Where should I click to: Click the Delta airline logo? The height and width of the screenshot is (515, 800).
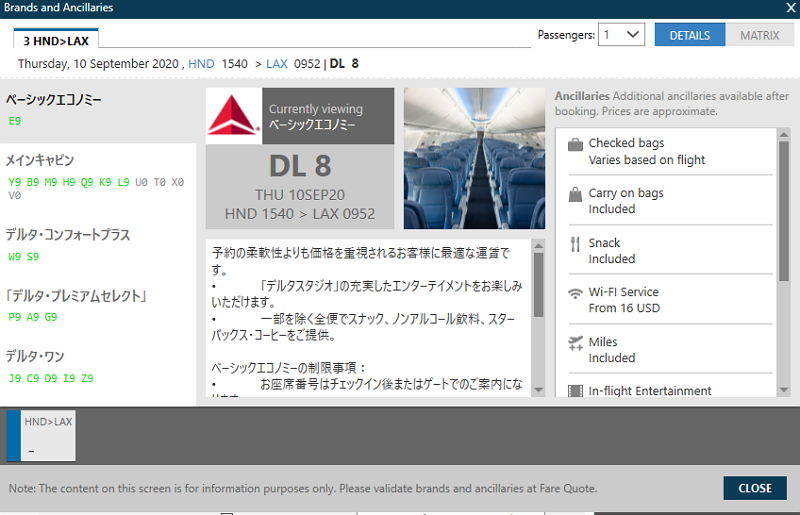point(233,116)
